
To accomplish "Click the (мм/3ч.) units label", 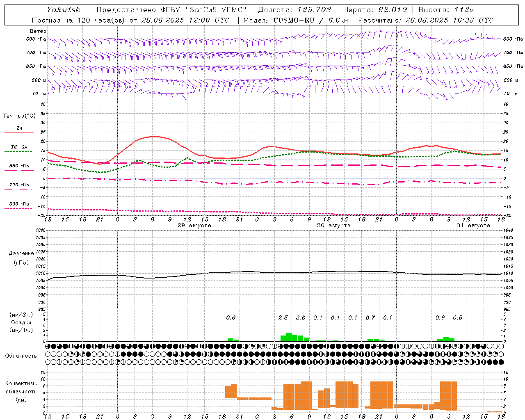I will point(21,315).
